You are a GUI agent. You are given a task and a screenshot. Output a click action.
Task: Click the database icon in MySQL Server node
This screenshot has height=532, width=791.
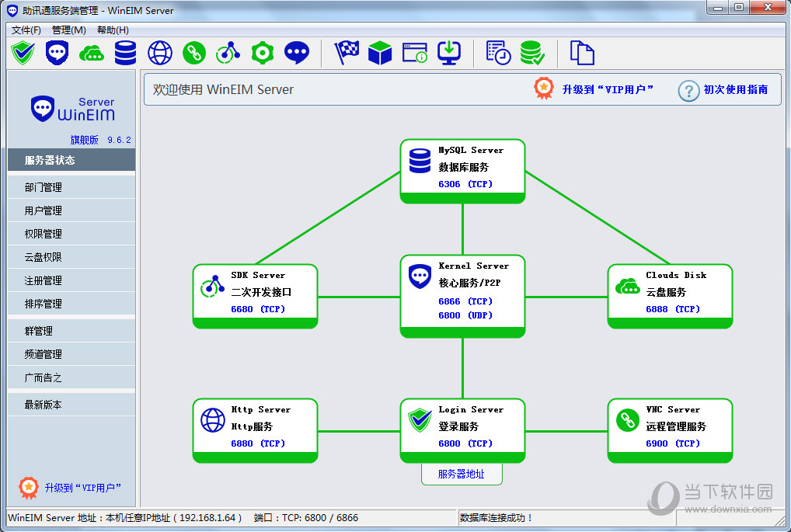420,161
